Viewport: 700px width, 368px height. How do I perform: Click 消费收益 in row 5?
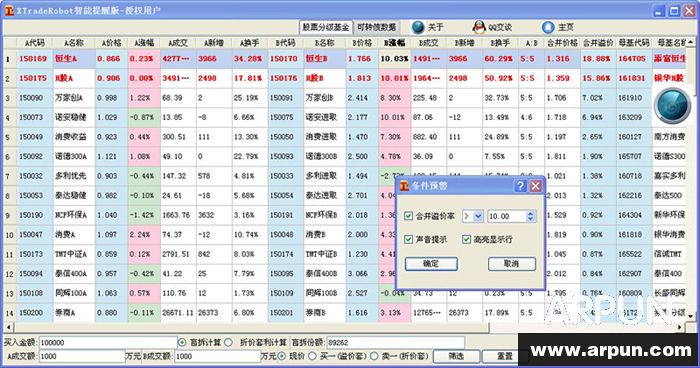pos(71,137)
